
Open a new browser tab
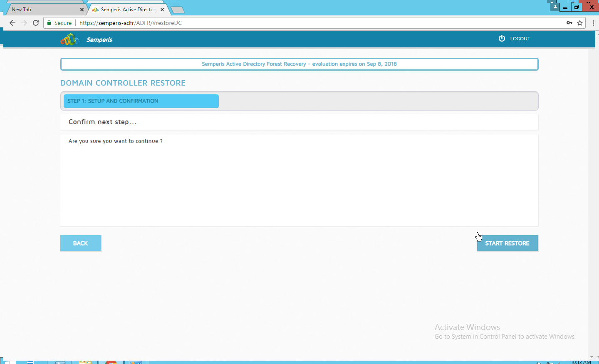178,10
